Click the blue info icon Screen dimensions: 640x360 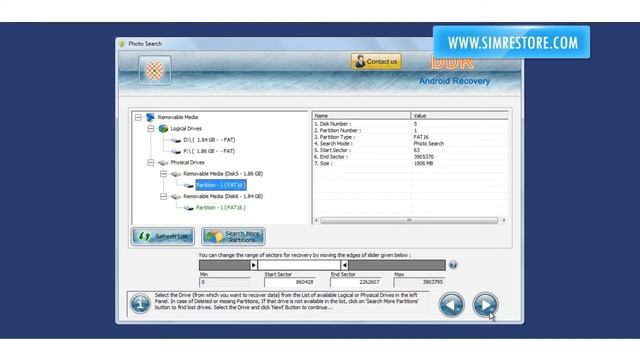click(x=140, y=304)
